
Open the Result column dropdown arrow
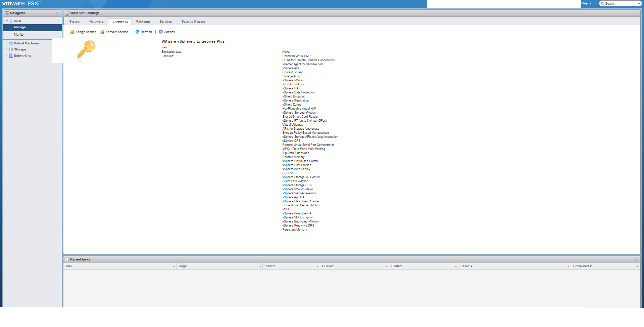point(568,266)
